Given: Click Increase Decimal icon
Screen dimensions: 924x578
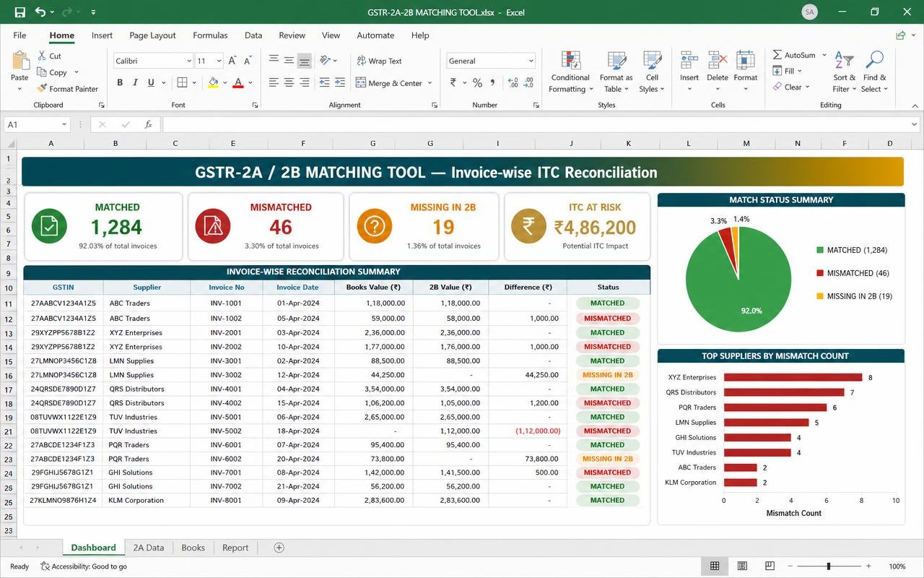Looking at the screenshot, I should click(513, 83).
